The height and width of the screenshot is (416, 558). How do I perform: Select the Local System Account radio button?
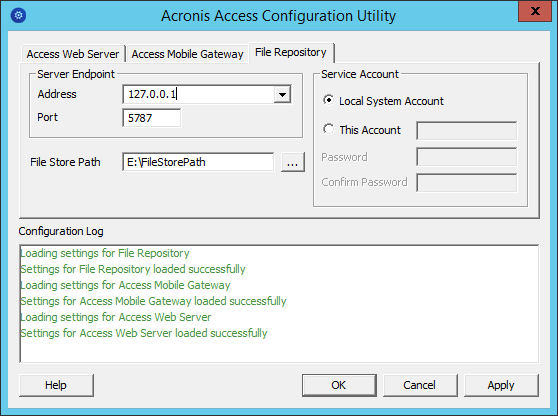(x=328, y=100)
